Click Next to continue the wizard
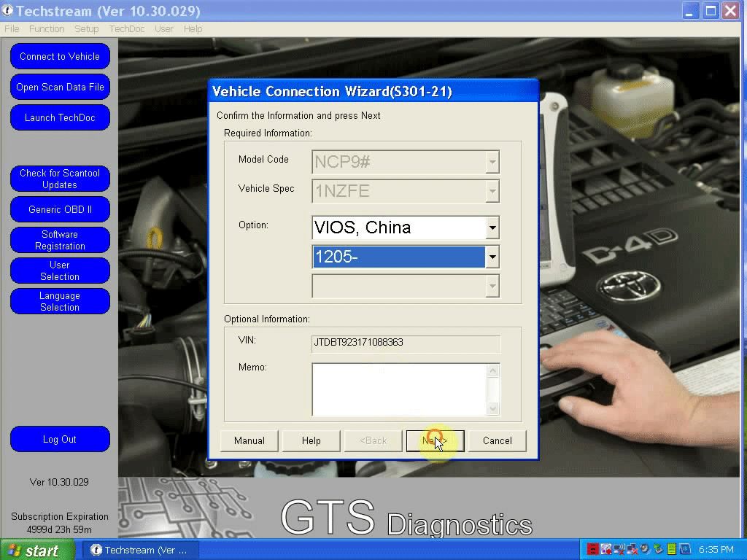 pos(435,441)
